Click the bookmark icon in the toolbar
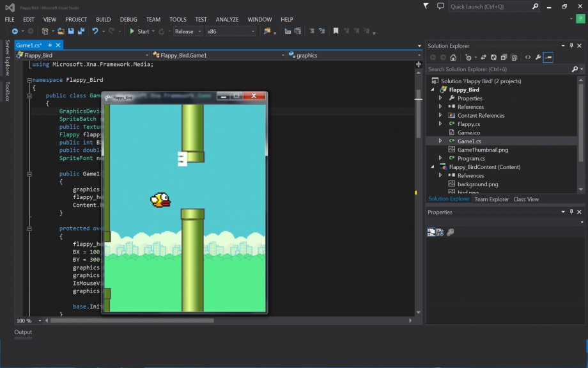The width and height of the screenshot is (588, 368). coord(336,31)
